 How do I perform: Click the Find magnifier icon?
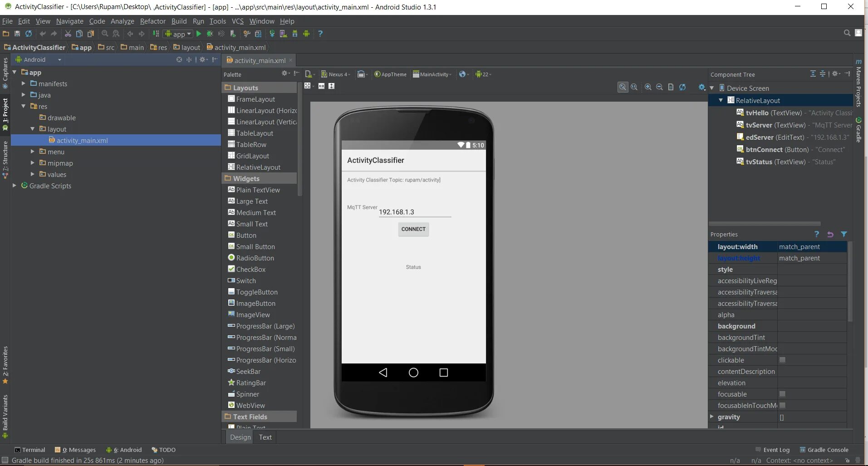[x=105, y=34]
